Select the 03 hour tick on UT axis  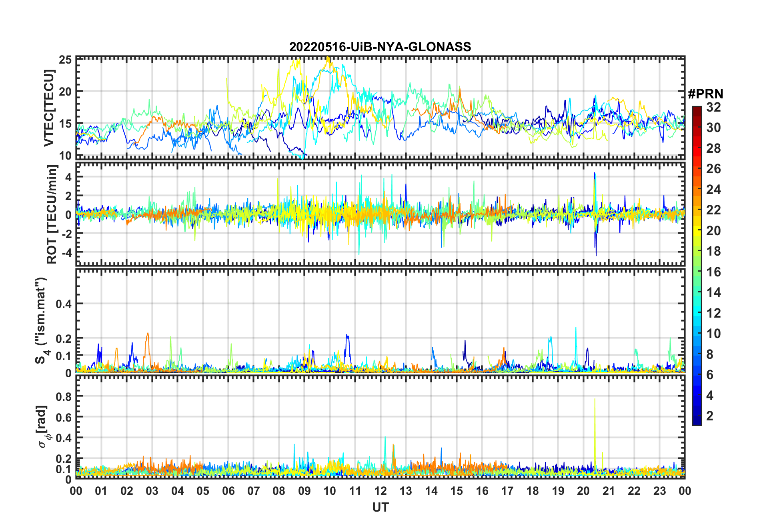[152, 491]
